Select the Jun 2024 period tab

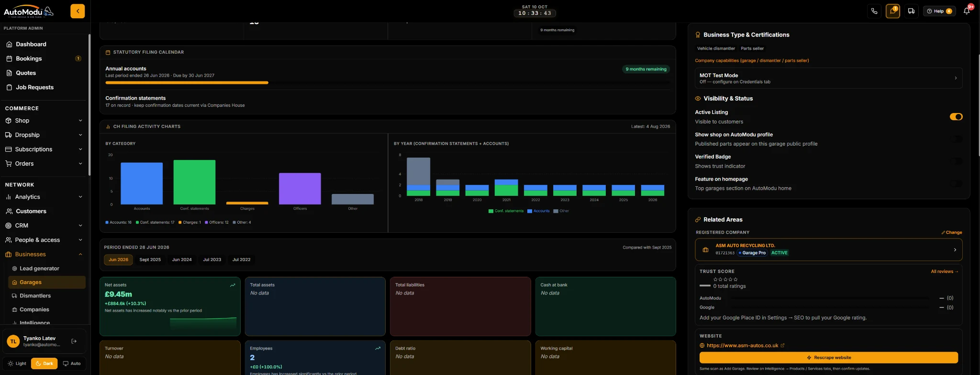point(182,260)
